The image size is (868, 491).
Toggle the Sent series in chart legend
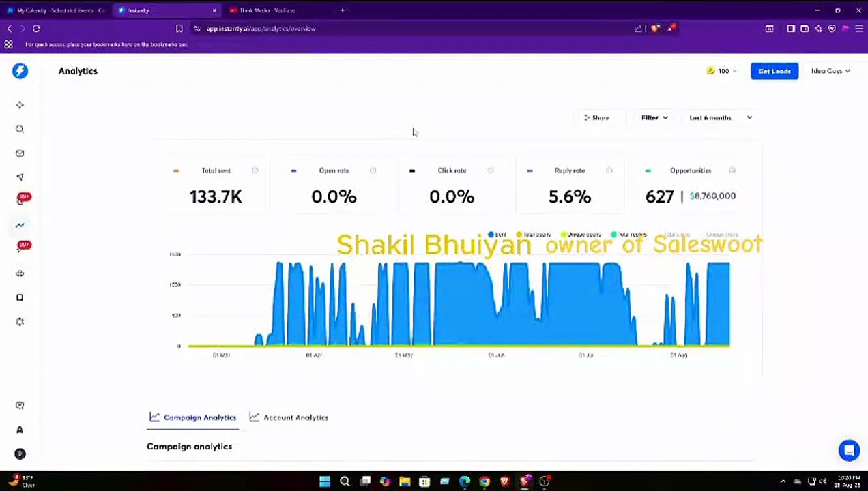[497, 235]
